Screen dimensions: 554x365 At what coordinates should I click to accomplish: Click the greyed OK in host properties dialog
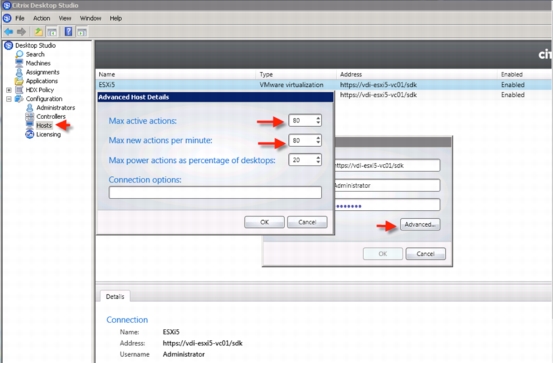(383, 254)
